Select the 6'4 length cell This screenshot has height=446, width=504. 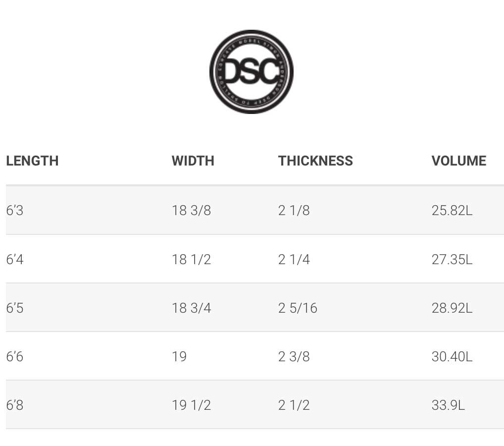pos(15,259)
